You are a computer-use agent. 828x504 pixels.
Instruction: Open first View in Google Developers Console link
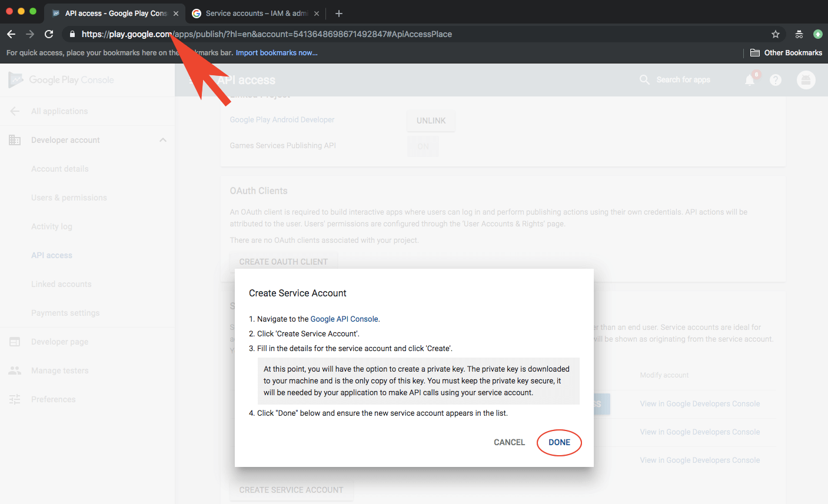pyautogui.click(x=700, y=403)
